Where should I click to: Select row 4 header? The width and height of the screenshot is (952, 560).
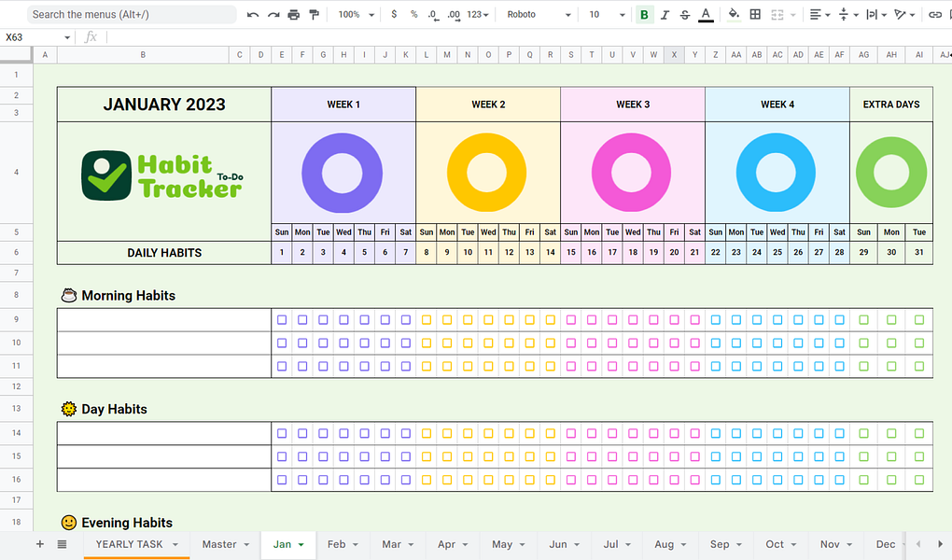point(17,173)
